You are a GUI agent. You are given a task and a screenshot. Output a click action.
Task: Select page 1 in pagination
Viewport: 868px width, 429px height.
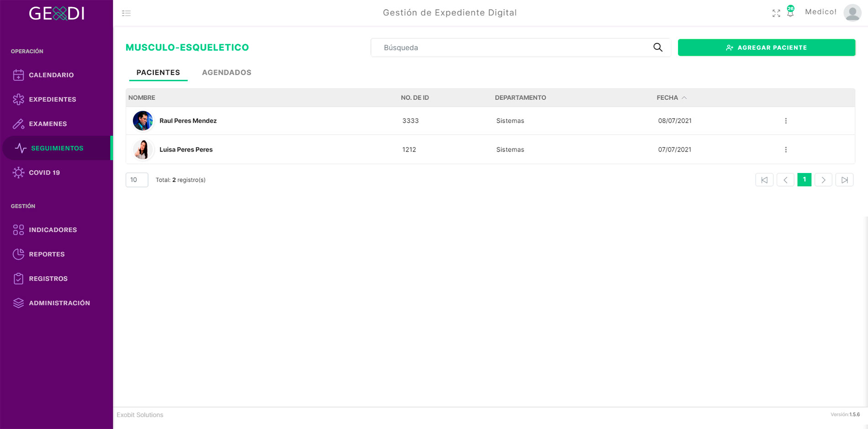click(x=804, y=180)
